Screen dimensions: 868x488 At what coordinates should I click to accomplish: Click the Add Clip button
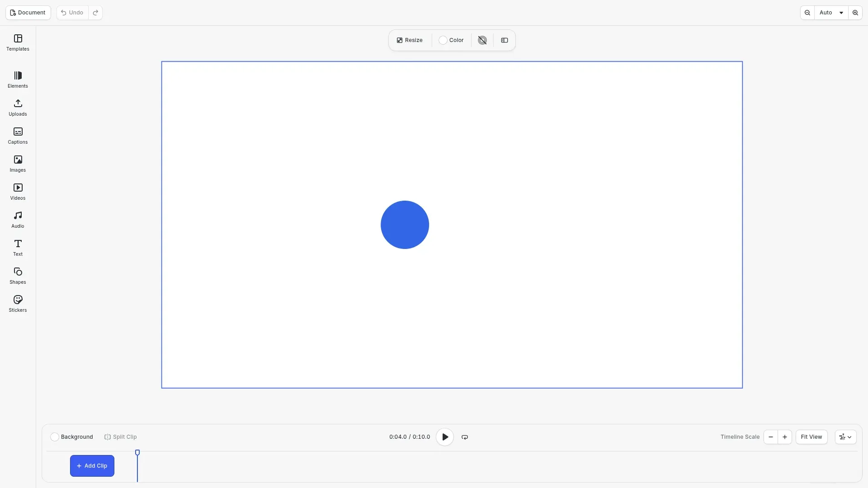point(92,466)
